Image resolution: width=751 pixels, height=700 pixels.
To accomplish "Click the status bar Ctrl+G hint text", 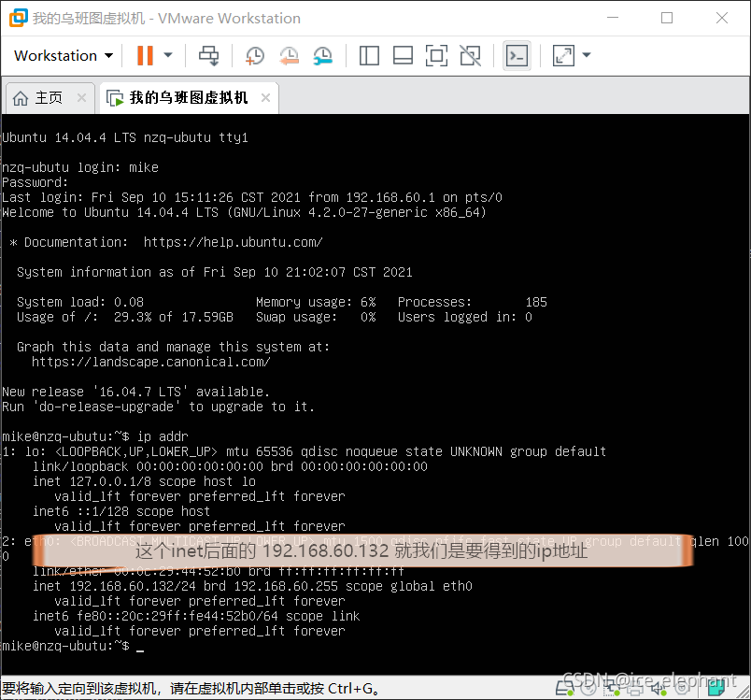I will click(191, 689).
